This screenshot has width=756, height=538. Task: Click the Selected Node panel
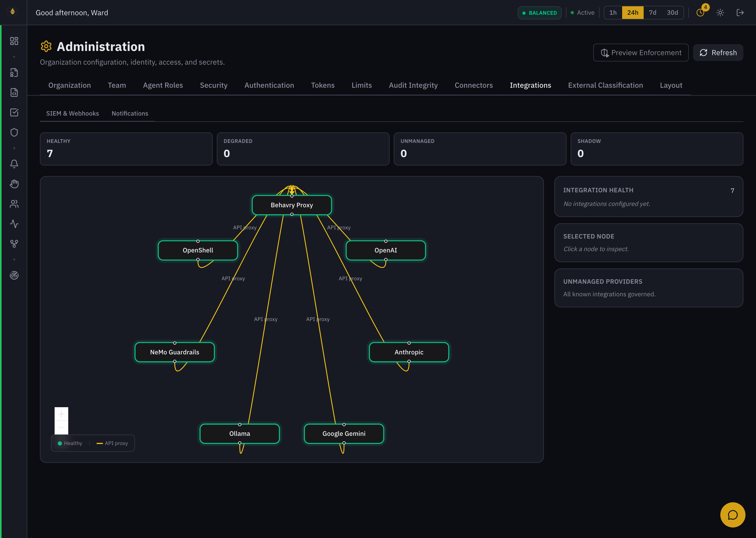pos(648,242)
